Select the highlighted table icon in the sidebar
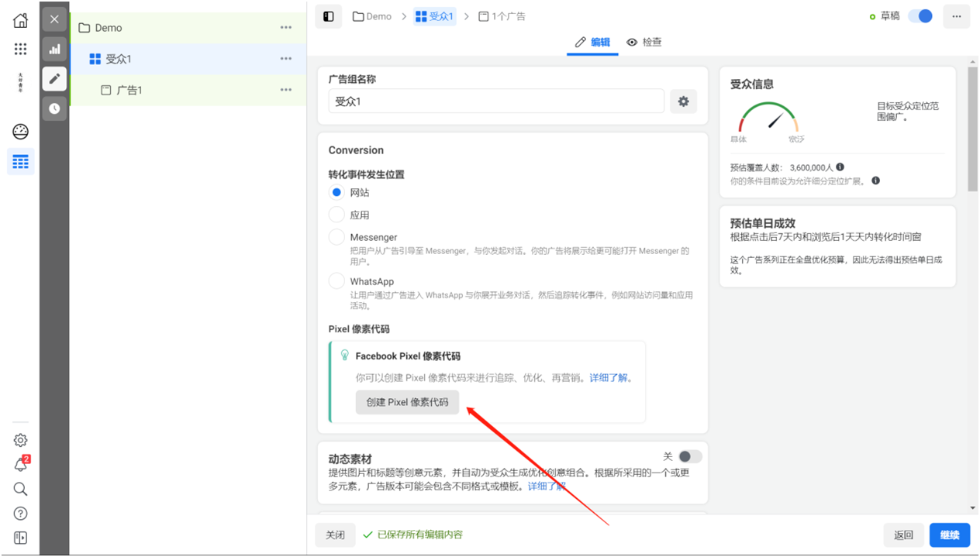The image size is (980, 557). [20, 162]
